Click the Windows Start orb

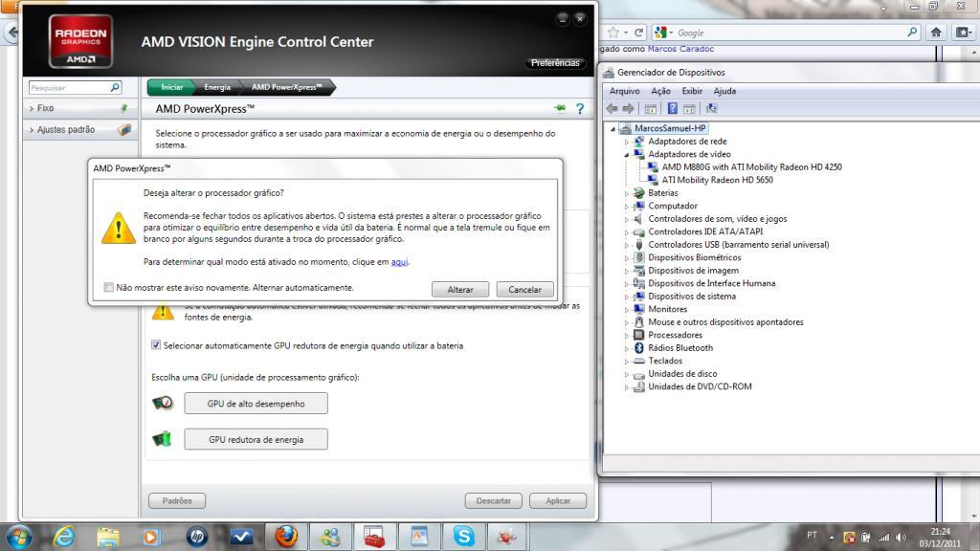19,537
